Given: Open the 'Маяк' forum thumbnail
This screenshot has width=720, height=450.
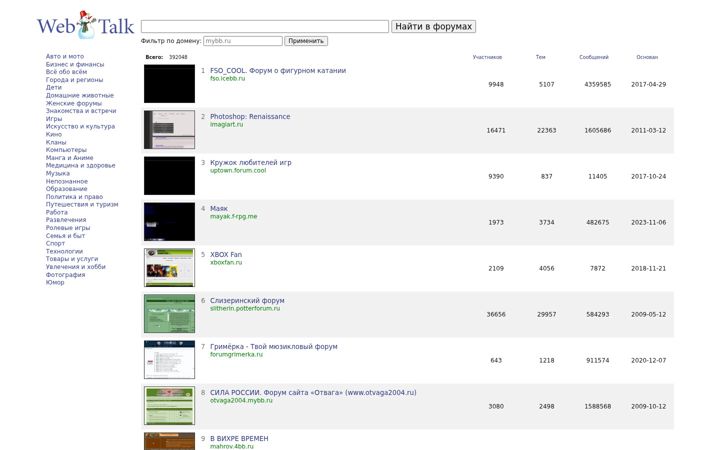Looking at the screenshot, I should tap(169, 221).
